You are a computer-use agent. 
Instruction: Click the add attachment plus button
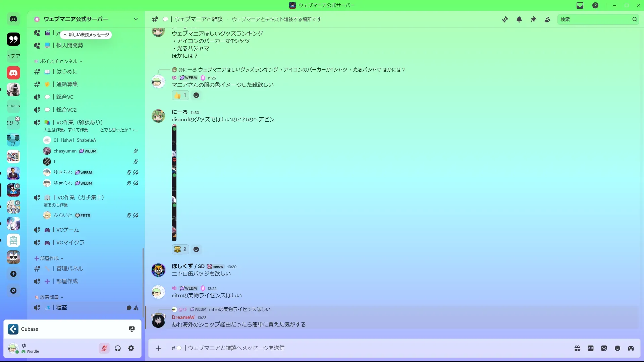(158, 348)
